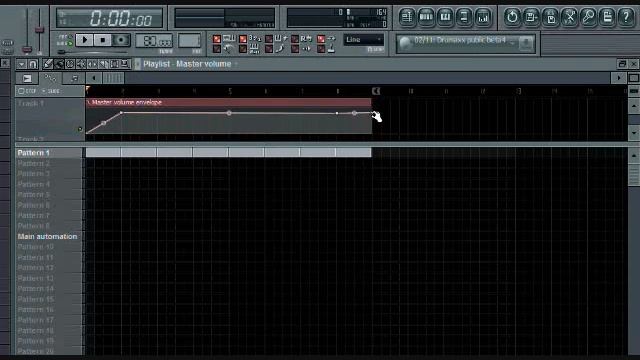Viewport: 640px width, 360px height.
Task: Click the Record button
Action: [x=121, y=40]
